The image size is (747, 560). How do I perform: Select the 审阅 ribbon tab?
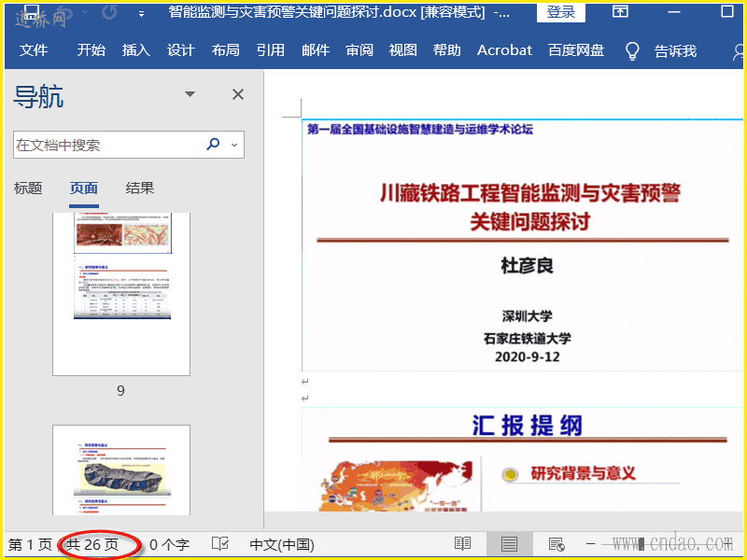click(x=359, y=50)
